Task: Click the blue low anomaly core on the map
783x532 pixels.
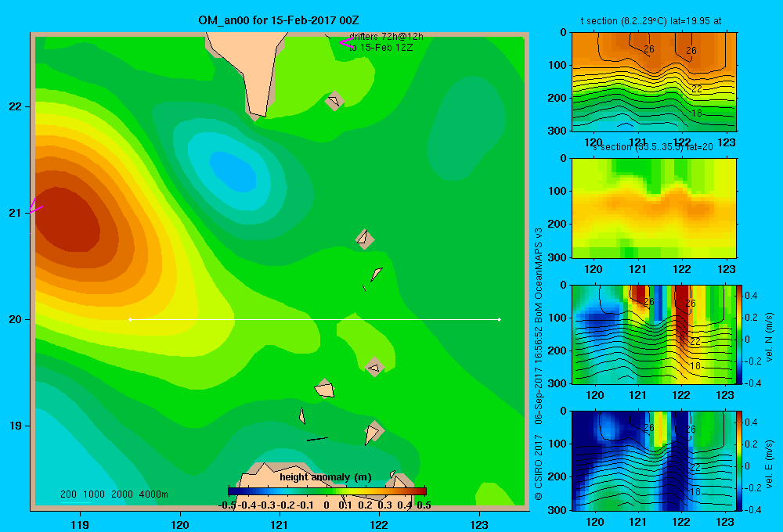Action: coord(233,171)
